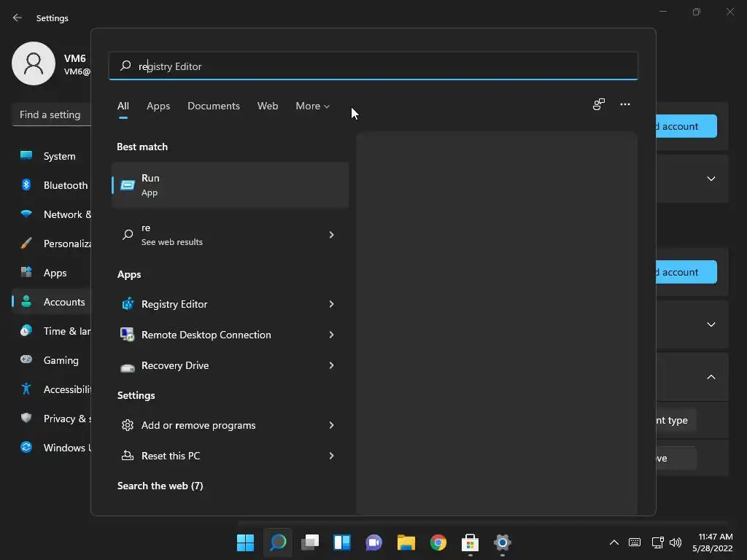Open Time & language in Settings sidebar
747x560 pixels.
(x=52, y=331)
